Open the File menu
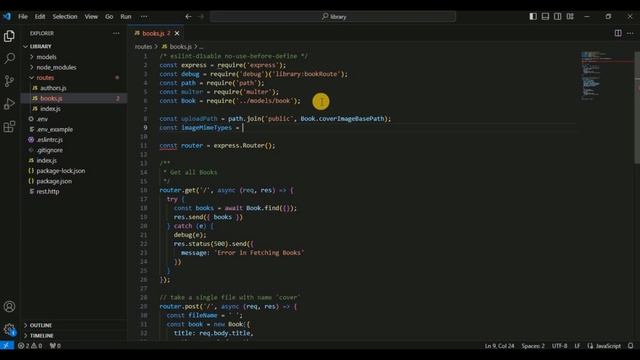 pyautogui.click(x=23, y=16)
